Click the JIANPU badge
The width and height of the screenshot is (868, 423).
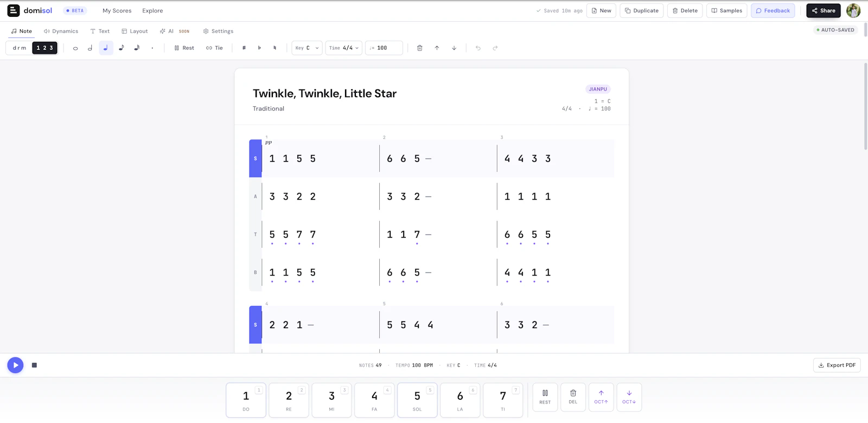point(598,89)
